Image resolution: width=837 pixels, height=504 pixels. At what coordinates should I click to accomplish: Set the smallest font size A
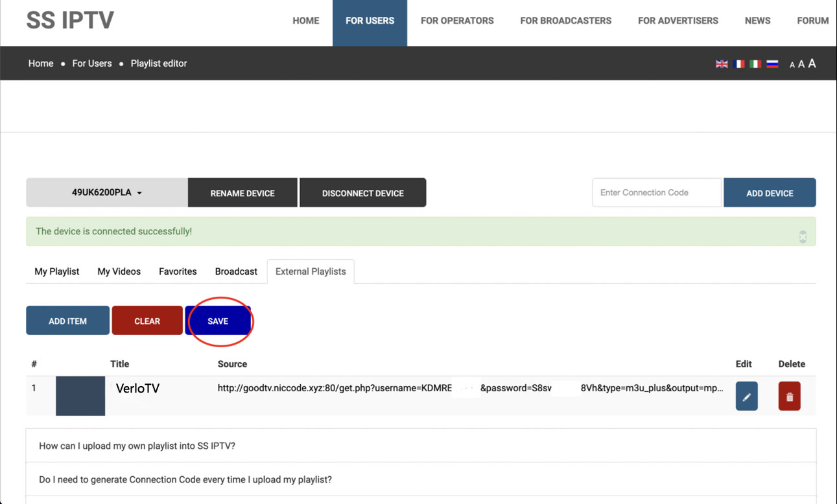pos(792,65)
